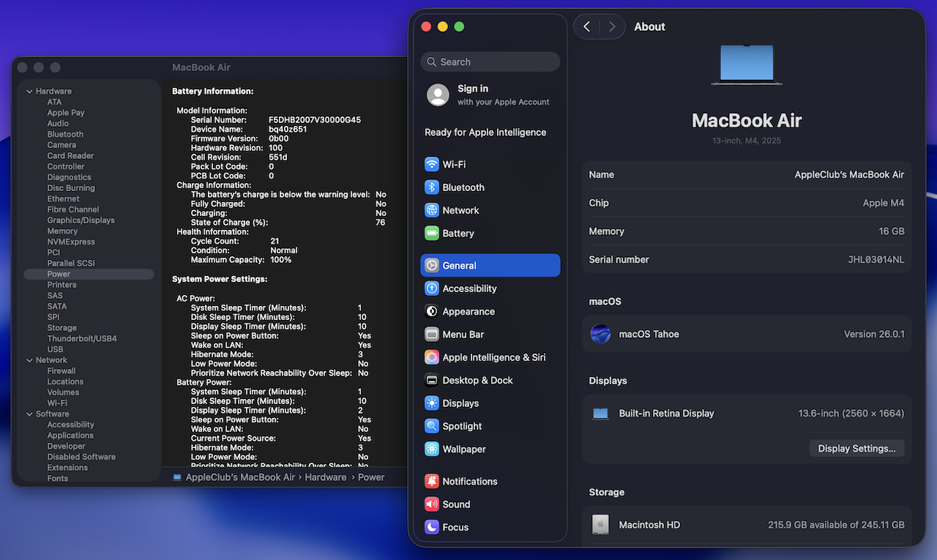Click the Search field in Settings

coord(490,62)
